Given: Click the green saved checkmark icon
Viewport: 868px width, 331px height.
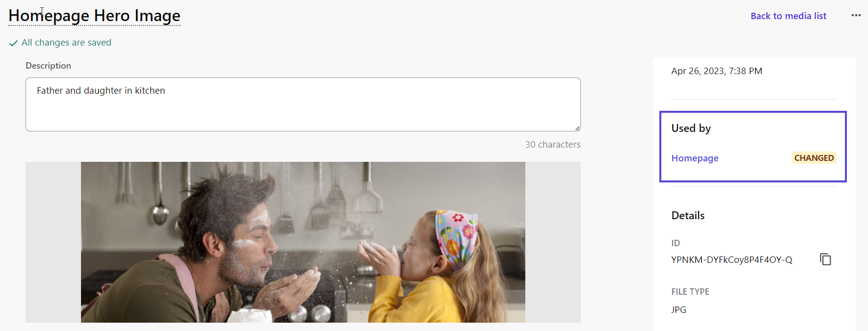Looking at the screenshot, I should pyautogui.click(x=14, y=43).
